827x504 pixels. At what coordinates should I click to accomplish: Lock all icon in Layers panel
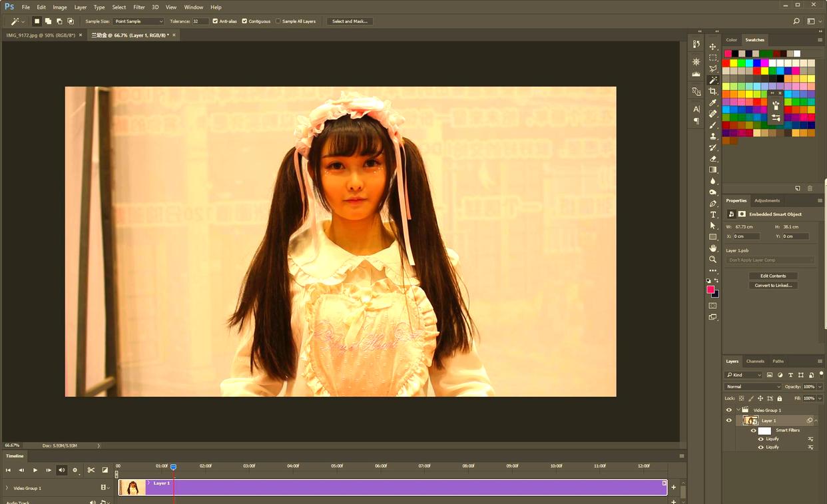coord(780,398)
